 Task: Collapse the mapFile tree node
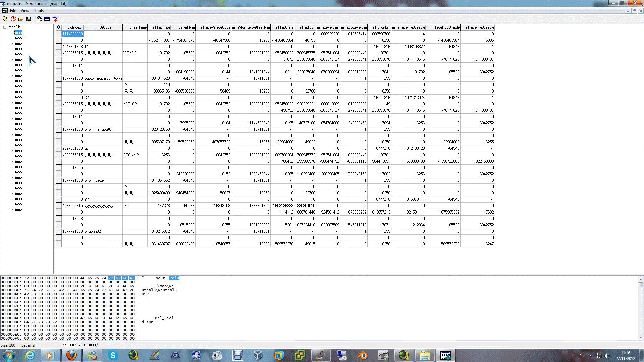point(5,27)
